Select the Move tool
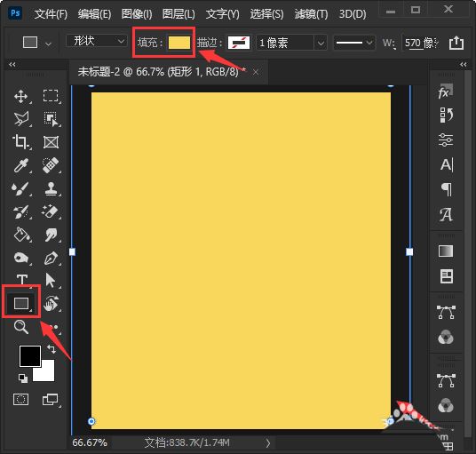 [x=21, y=96]
